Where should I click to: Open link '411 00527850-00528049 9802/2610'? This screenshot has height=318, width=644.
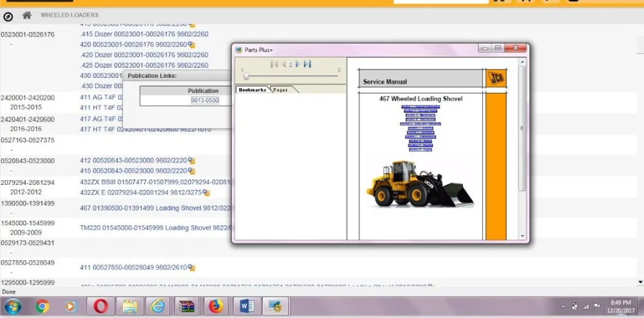tap(133, 268)
